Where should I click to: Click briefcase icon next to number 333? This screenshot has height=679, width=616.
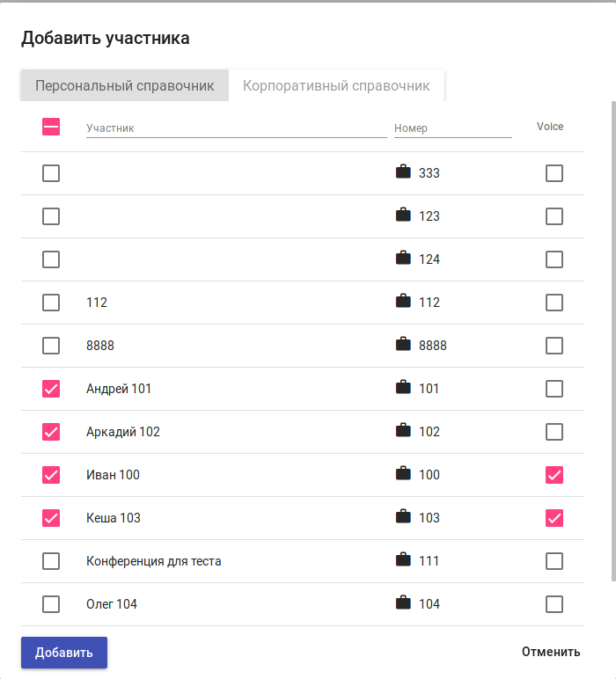(x=403, y=172)
